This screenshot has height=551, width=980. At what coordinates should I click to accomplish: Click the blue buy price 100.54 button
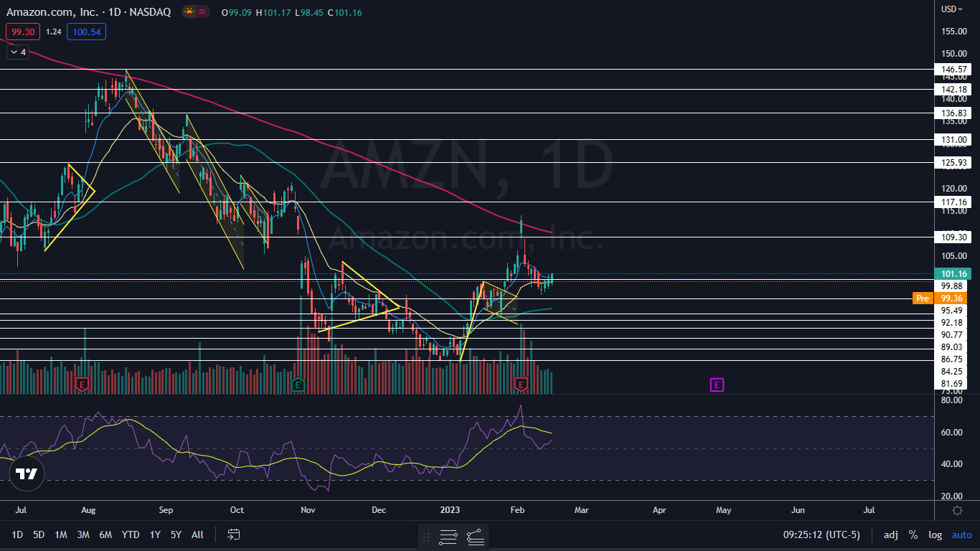(86, 32)
